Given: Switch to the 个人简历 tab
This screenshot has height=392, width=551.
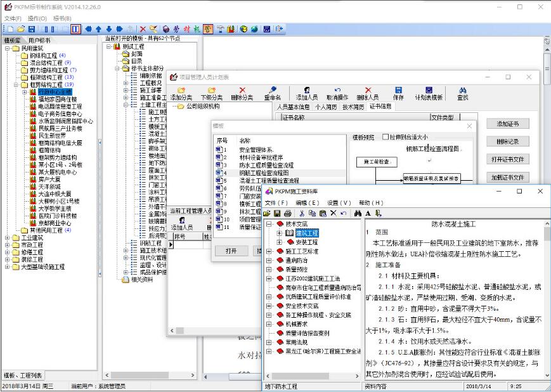Looking at the screenshot, I should click(326, 107).
